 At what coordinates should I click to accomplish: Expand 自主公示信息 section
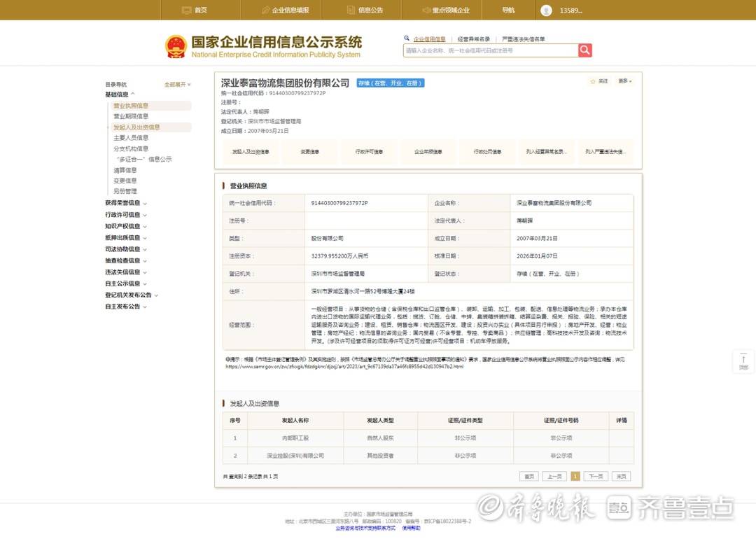pos(126,284)
